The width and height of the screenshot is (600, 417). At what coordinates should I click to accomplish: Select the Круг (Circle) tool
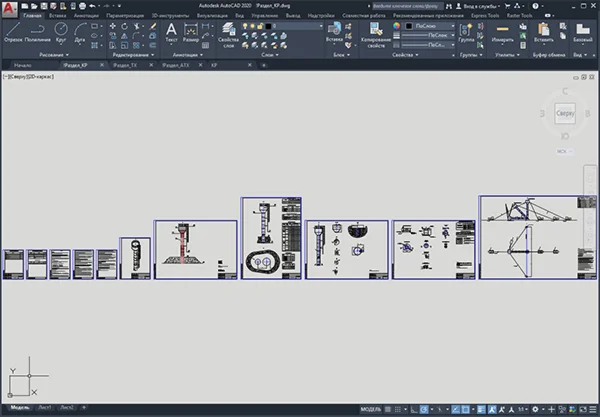click(61, 32)
